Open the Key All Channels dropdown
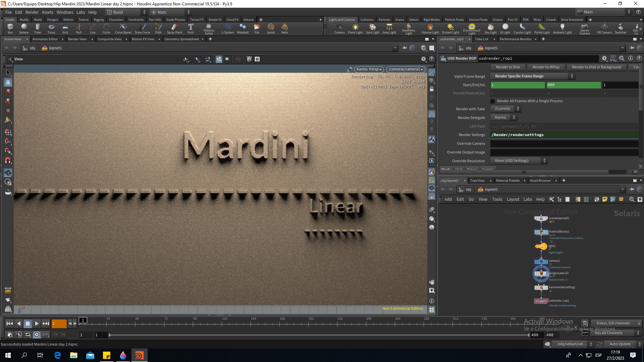The image size is (644, 362). pos(616,333)
